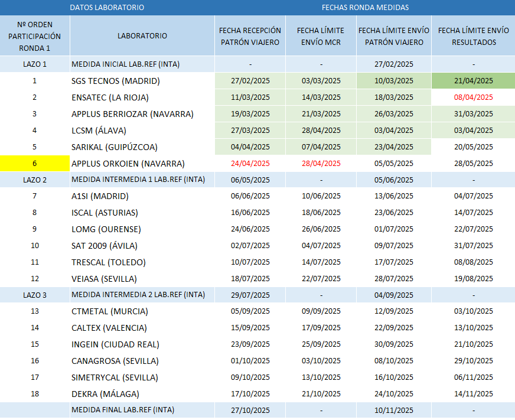Click the 01/07/2025 date cell
Image resolution: width=515 pixels, height=420 pixels.
(394, 229)
